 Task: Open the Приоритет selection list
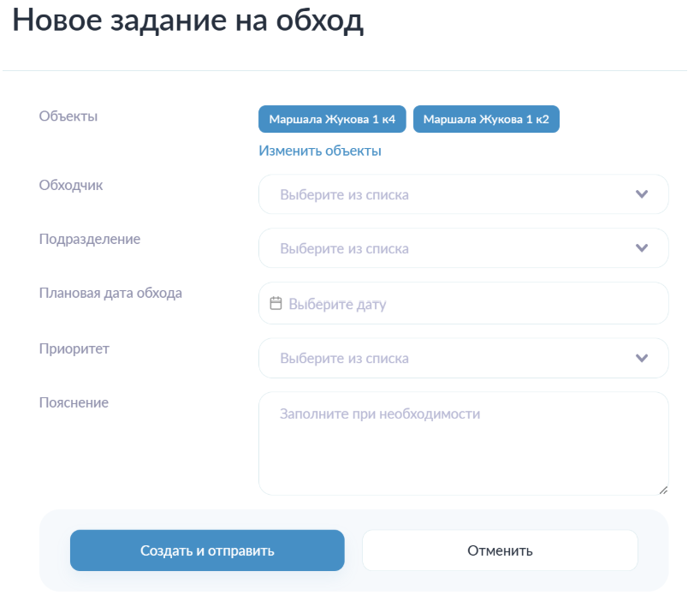[462, 358]
